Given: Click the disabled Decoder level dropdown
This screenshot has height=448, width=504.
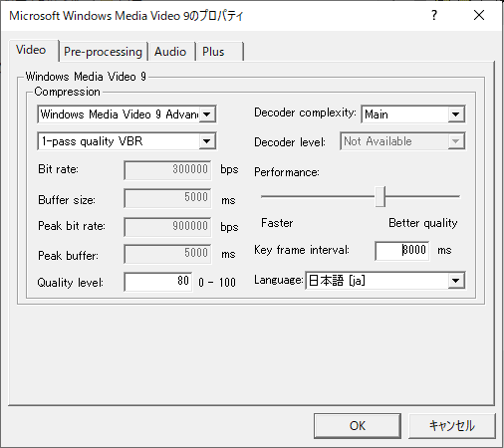Looking at the screenshot, I should pos(402,141).
